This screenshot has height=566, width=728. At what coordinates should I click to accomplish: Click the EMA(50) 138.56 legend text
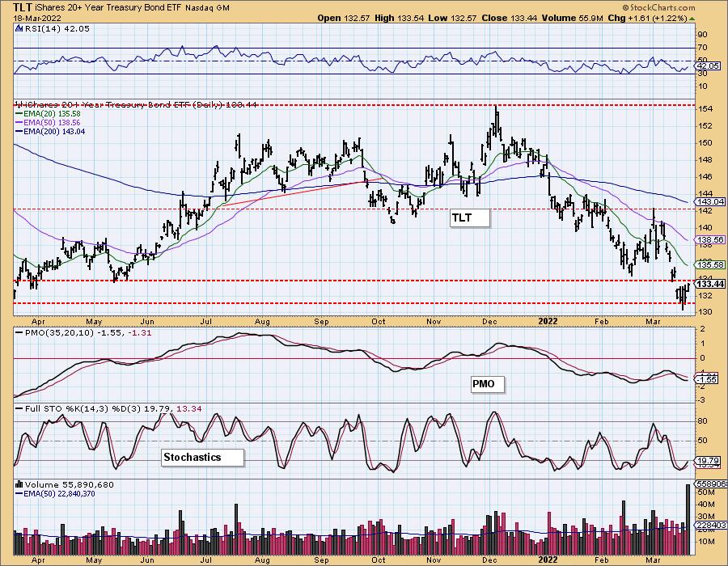pos(52,122)
